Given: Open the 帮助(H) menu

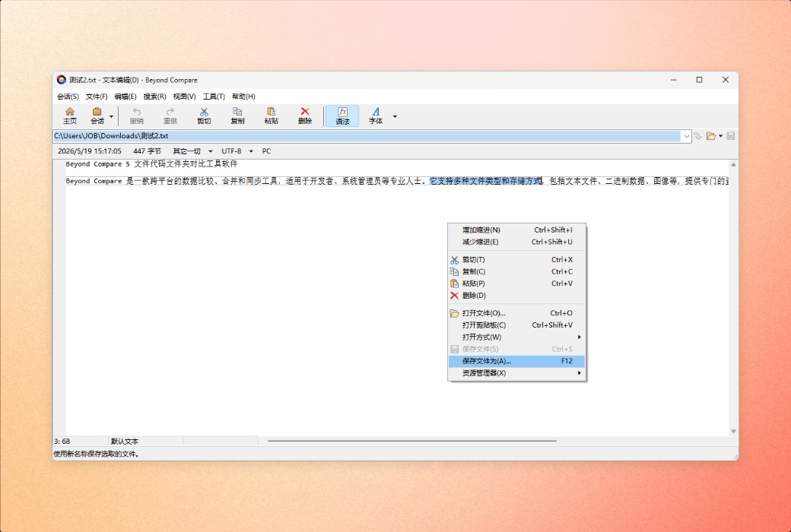Looking at the screenshot, I should pos(243,97).
